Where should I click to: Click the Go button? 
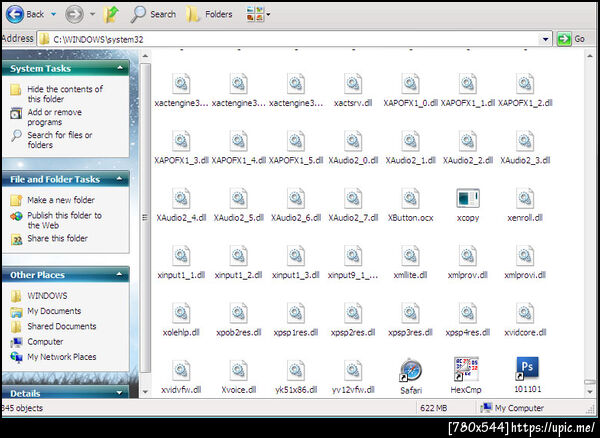(x=571, y=39)
